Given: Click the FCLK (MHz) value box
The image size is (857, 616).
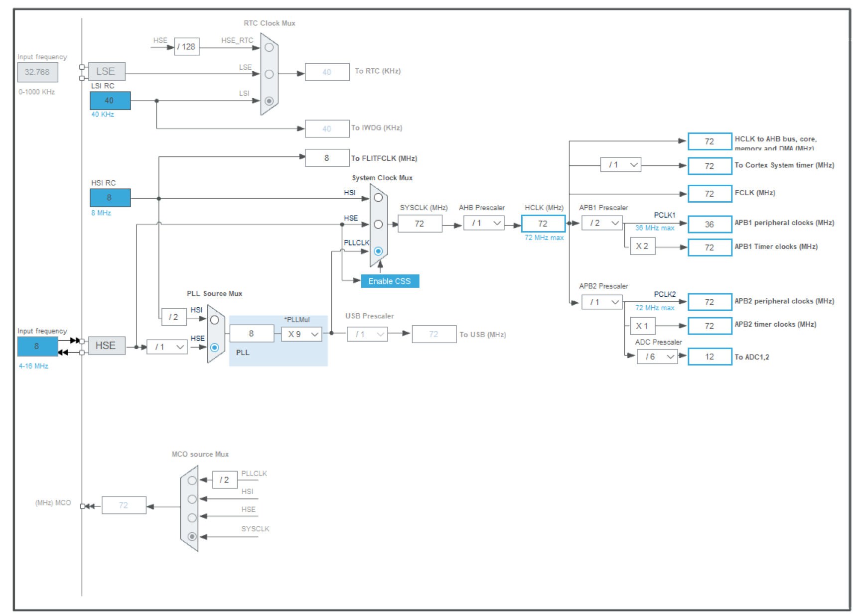Looking at the screenshot, I should (710, 194).
